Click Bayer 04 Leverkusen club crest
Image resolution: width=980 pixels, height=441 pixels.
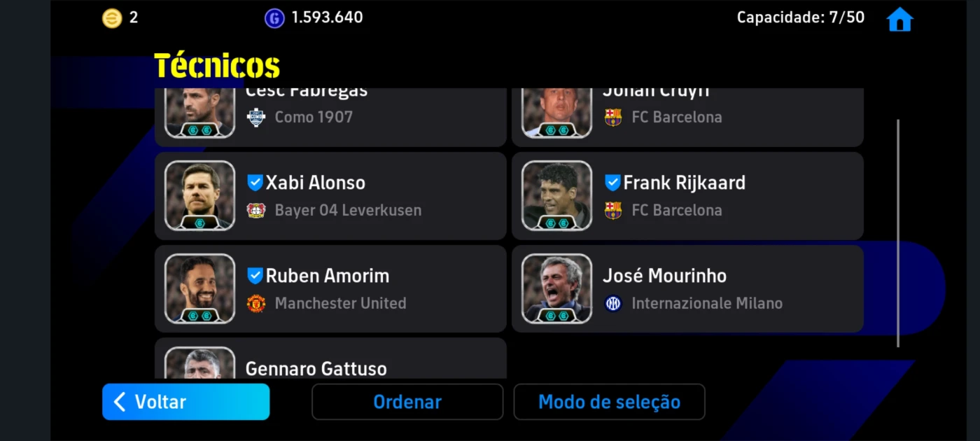256,210
